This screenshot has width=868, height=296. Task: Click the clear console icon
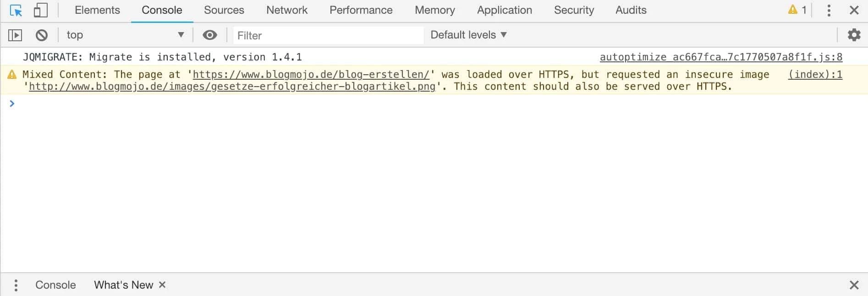(42, 35)
